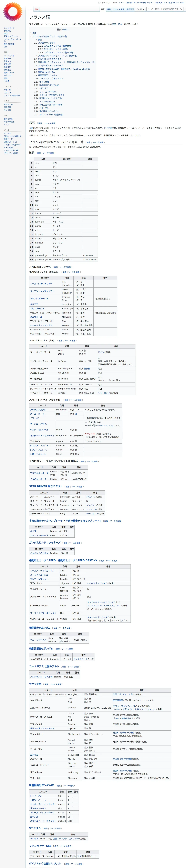
Task: Open the 特別ページ tool link
Action: point(8,139)
